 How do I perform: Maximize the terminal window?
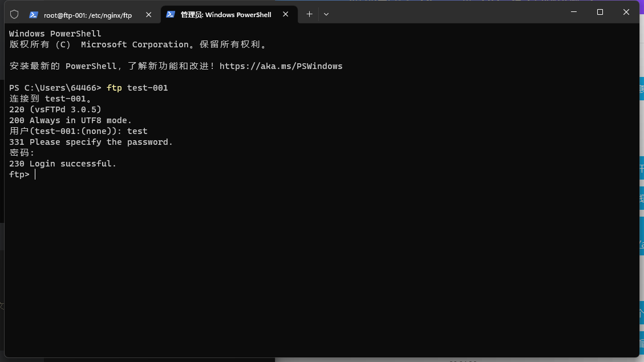[600, 12]
